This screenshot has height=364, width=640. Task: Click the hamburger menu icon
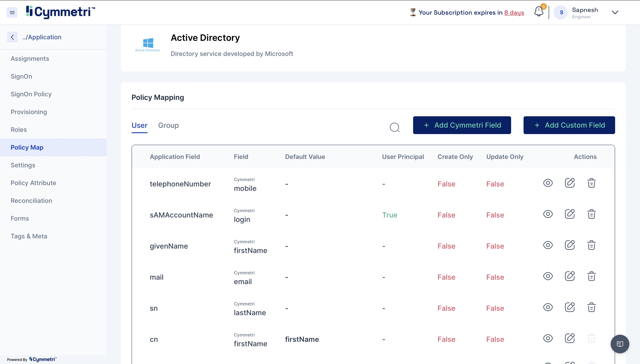pyautogui.click(x=12, y=12)
